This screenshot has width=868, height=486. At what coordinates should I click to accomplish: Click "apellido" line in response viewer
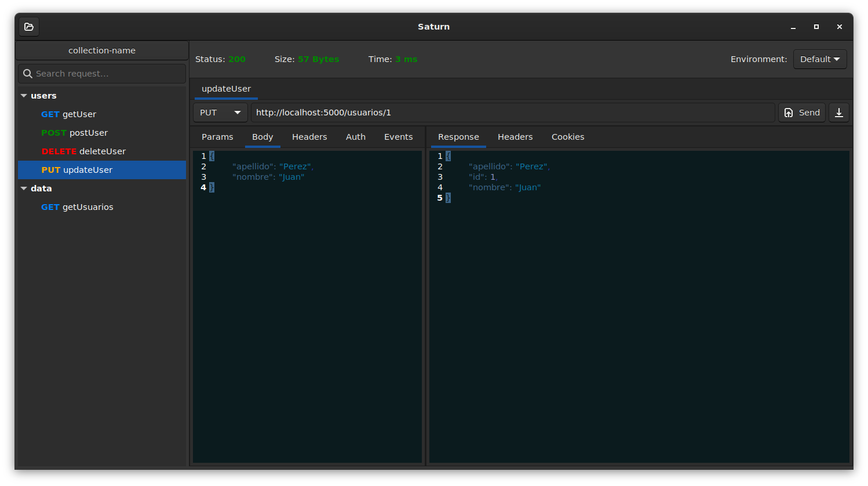509,166
